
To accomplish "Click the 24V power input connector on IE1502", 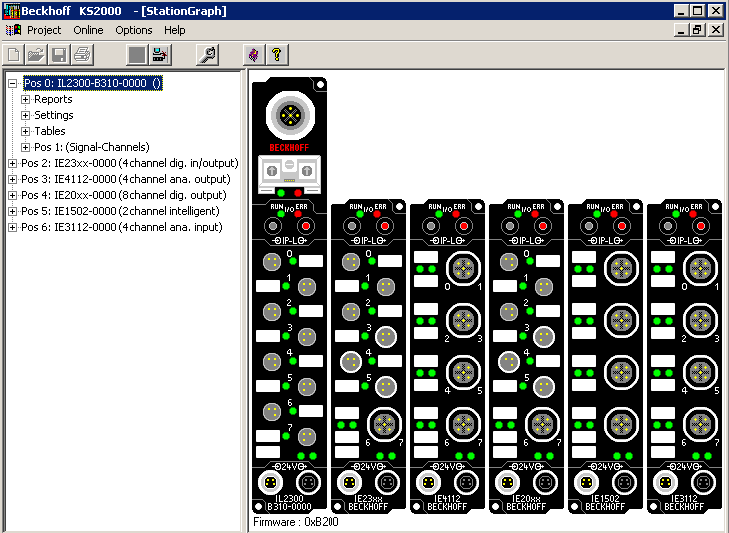I will (586, 482).
